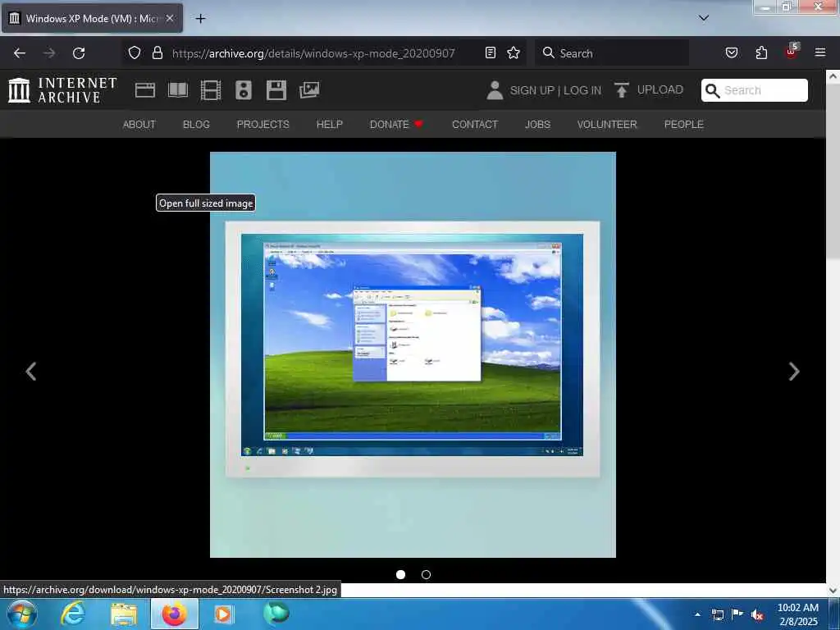Open BLOG menu item
This screenshot has width=840, height=630.
pos(196,125)
